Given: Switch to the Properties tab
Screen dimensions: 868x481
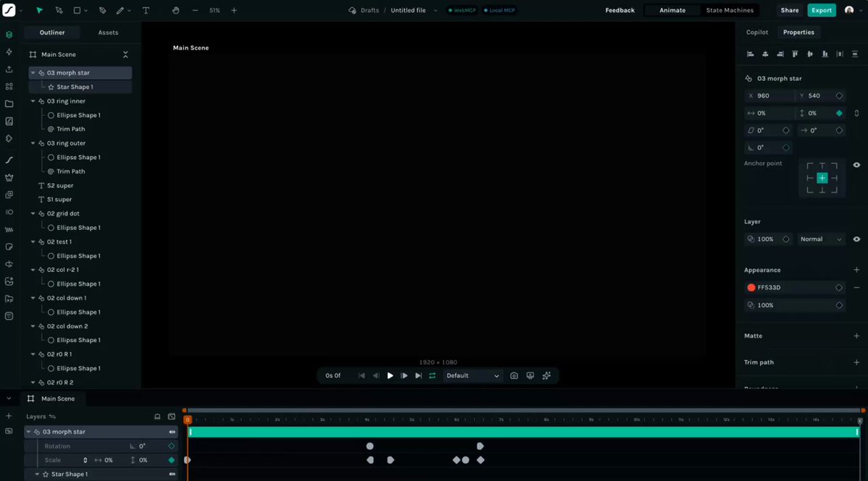Looking at the screenshot, I should click(799, 32).
